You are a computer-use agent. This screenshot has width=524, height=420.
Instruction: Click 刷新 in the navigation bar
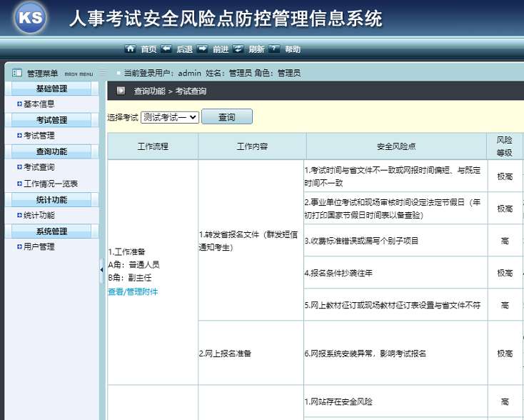256,49
